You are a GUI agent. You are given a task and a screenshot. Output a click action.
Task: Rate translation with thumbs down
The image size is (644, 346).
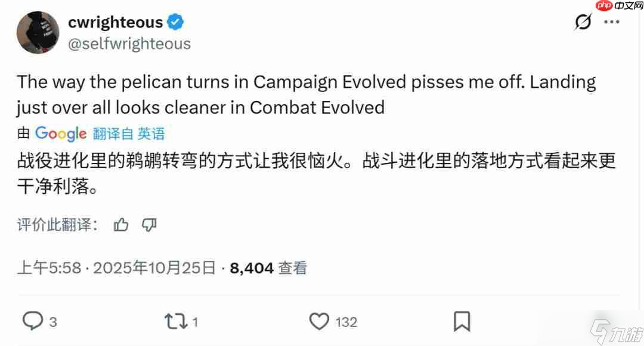pyautogui.click(x=149, y=225)
